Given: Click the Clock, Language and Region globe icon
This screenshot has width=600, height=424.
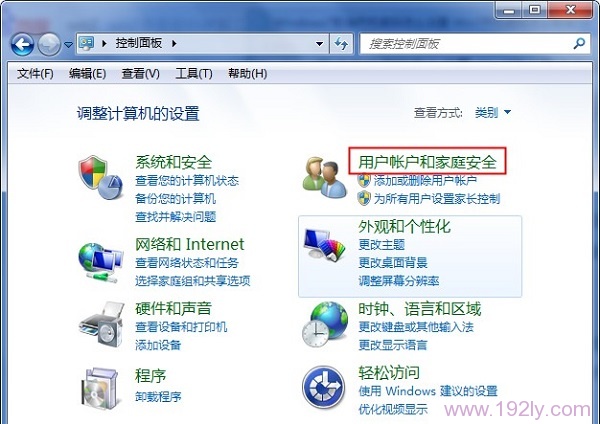Looking at the screenshot, I should tap(325, 325).
